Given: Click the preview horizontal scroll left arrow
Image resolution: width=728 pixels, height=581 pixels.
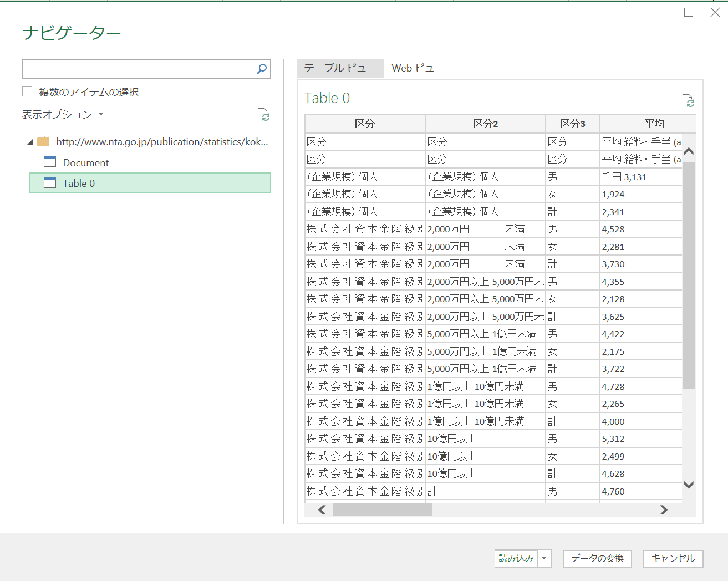Looking at the screenshot, I should tap(322, 509).
